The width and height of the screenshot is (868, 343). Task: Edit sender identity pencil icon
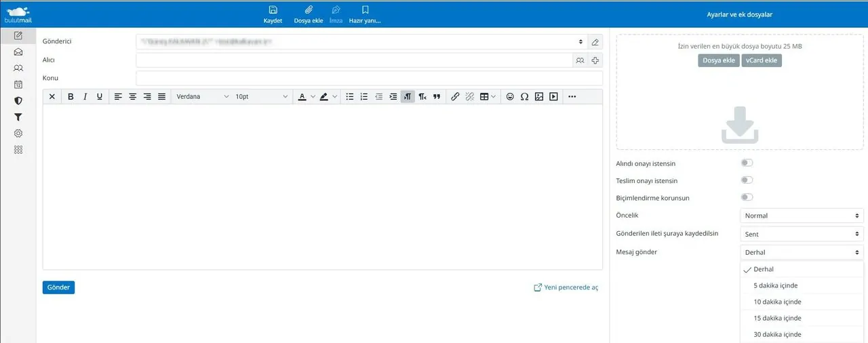tap(595, 42)
